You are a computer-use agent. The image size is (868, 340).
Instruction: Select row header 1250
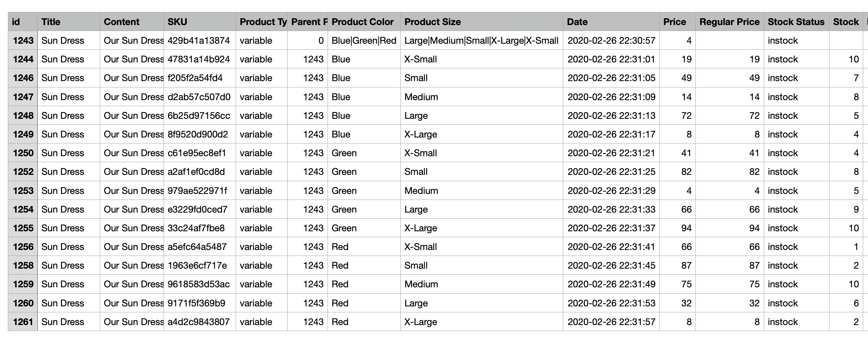tap(23, 153)
